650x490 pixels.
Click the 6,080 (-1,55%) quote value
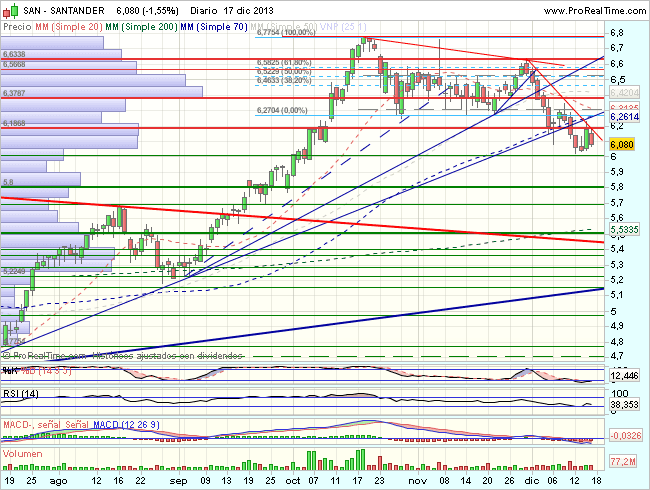[148, 11]
